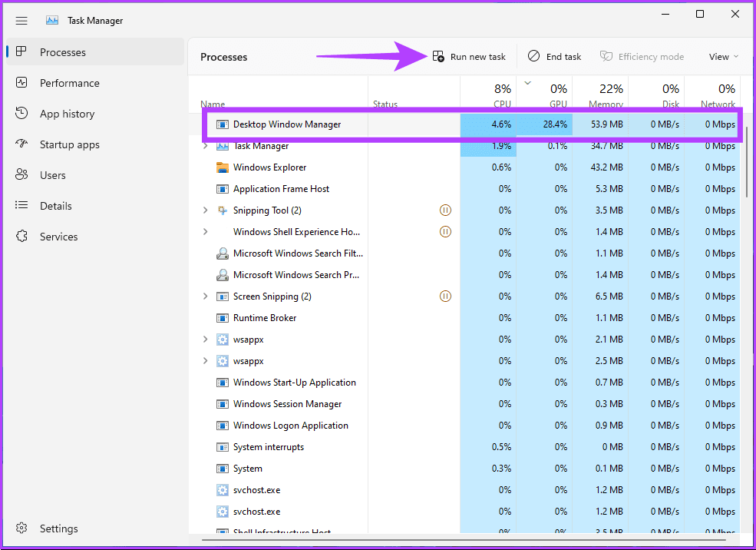Click the Startup apps gauge icon
The image size is (756, 550).
[x=21, y=144]
